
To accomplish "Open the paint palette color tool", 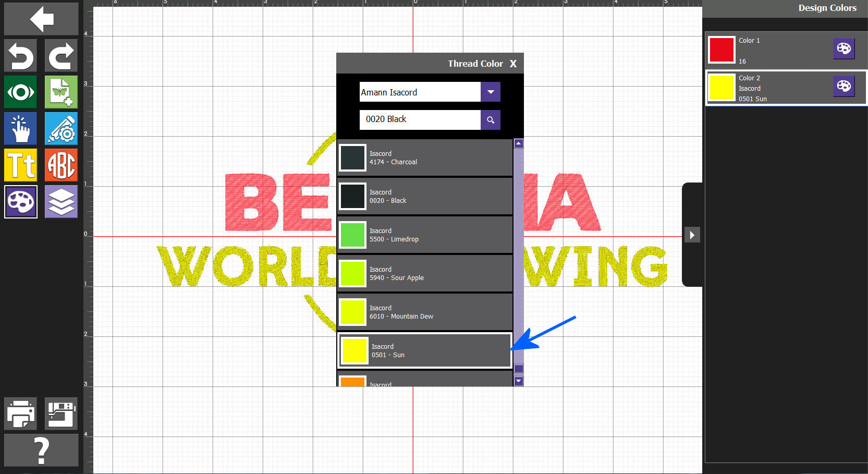I will coord(21,201).
